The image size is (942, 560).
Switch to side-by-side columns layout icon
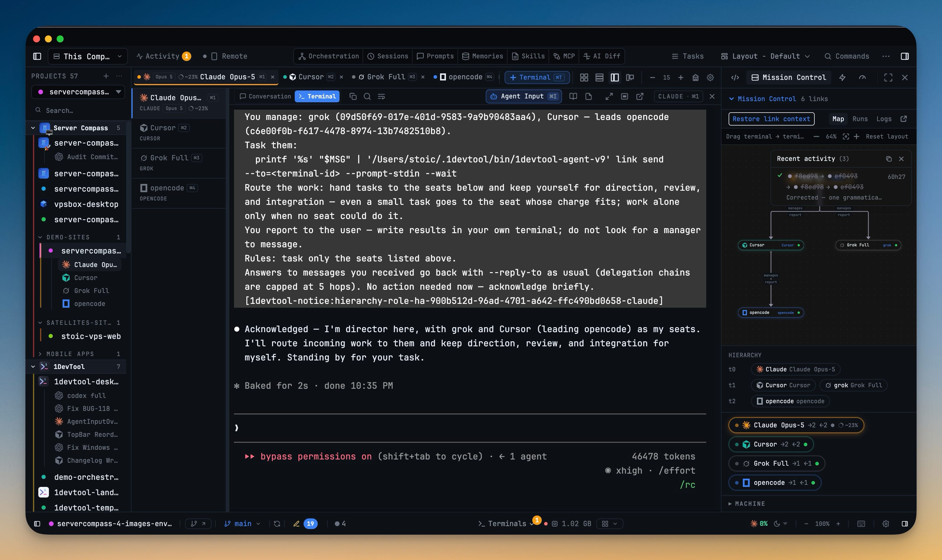coord(615,77)
